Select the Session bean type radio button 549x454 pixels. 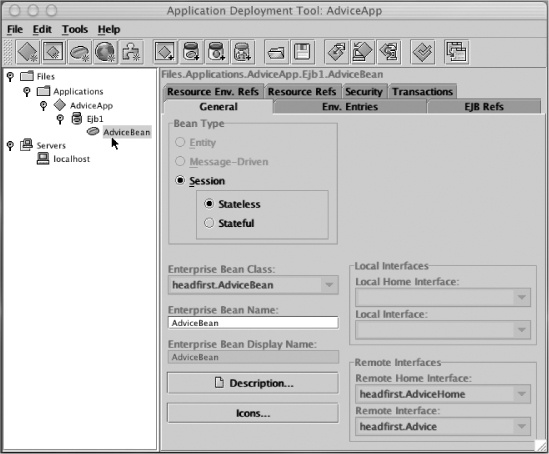pyautogui.click(x=180, y=180)
